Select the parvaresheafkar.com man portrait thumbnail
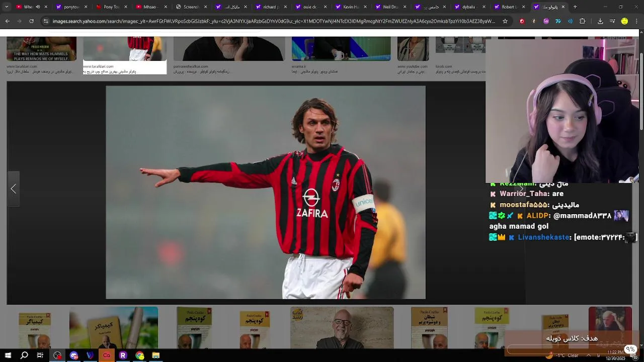 point(229,49)
